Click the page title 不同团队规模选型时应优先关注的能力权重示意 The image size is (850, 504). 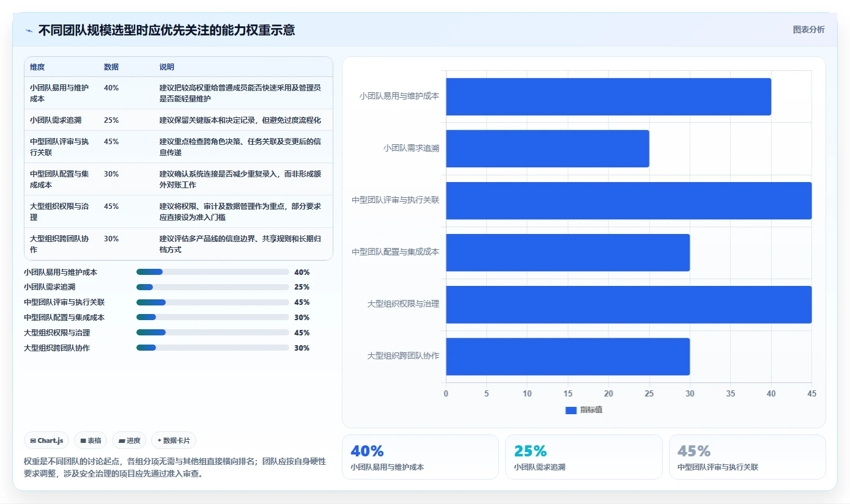167,30
